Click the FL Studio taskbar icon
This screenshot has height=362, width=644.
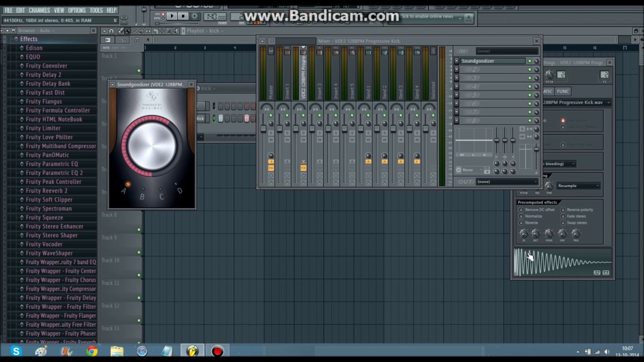[x=192, y=351]
